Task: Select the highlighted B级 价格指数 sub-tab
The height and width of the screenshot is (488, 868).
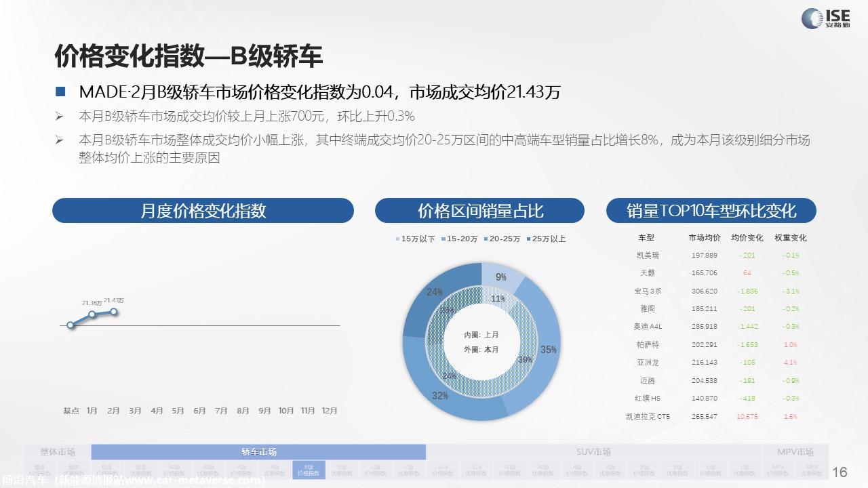Action: pos(309,470)
